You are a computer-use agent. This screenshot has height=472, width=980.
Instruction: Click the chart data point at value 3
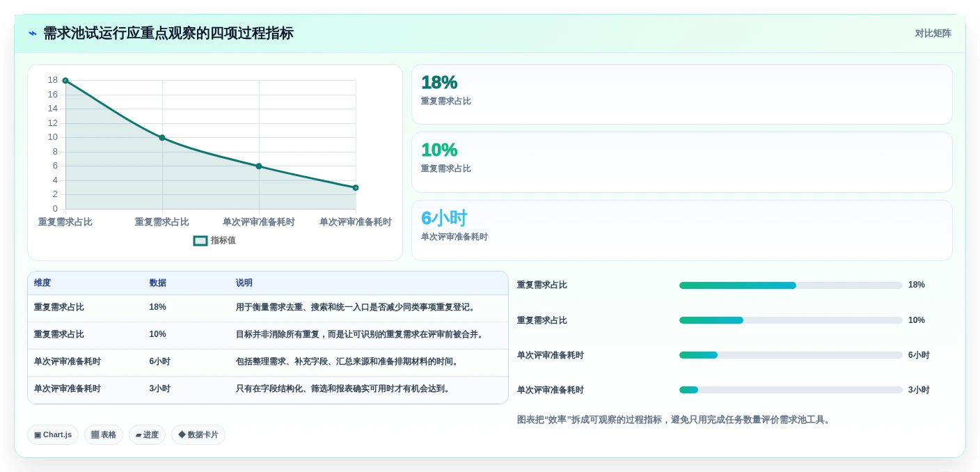[x=356, y=188]
